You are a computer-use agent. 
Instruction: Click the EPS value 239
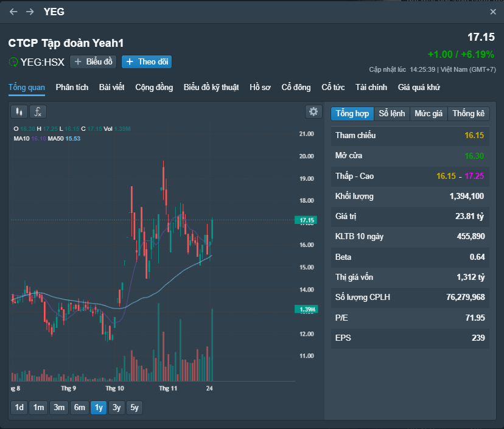tap(478, 338)
